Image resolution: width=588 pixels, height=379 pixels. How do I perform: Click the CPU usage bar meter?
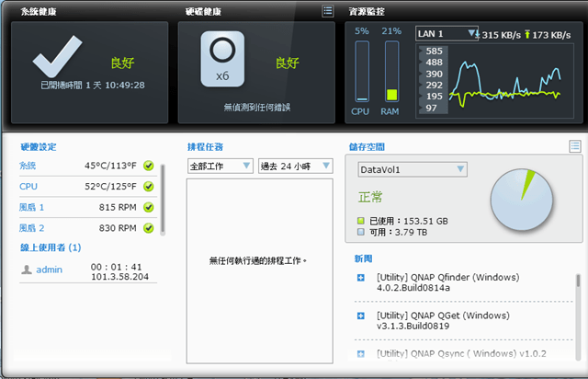coord(362,72)
